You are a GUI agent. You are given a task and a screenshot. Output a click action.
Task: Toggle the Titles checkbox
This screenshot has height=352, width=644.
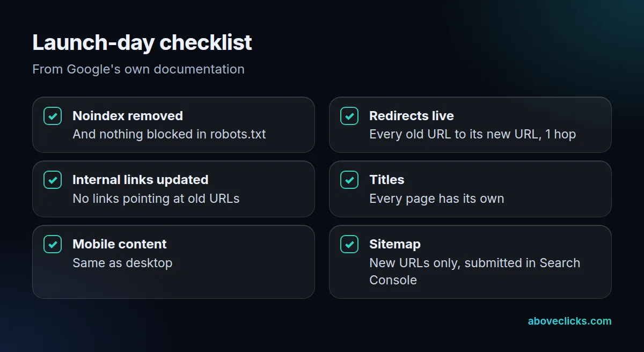coord(349,180)
